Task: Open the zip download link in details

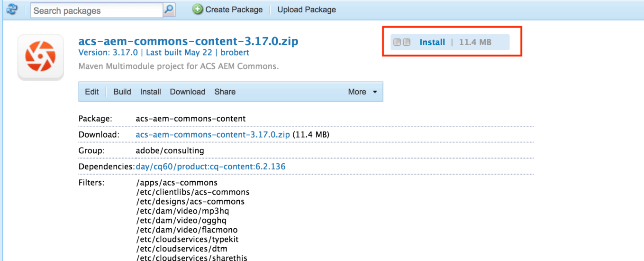Action: (x=213, y=134)
